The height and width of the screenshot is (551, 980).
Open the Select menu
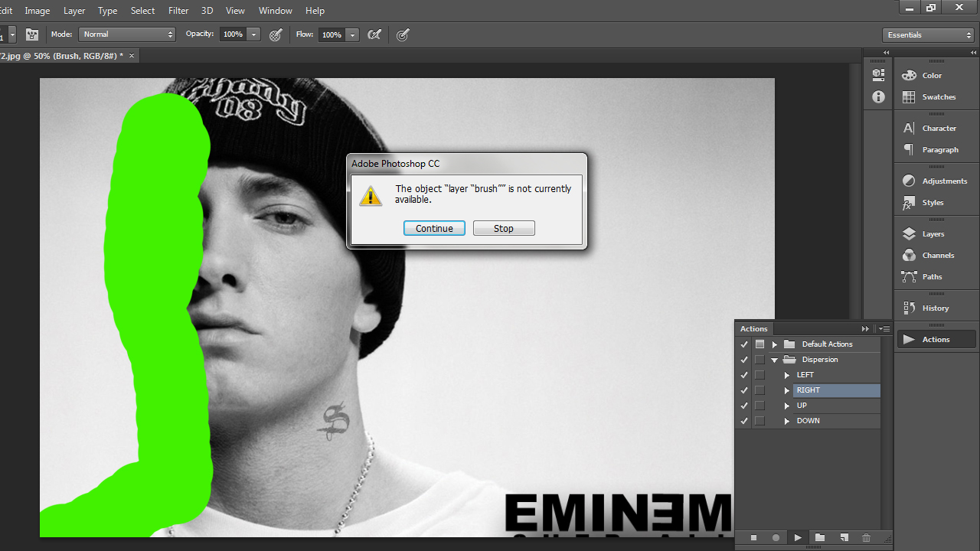143,11
